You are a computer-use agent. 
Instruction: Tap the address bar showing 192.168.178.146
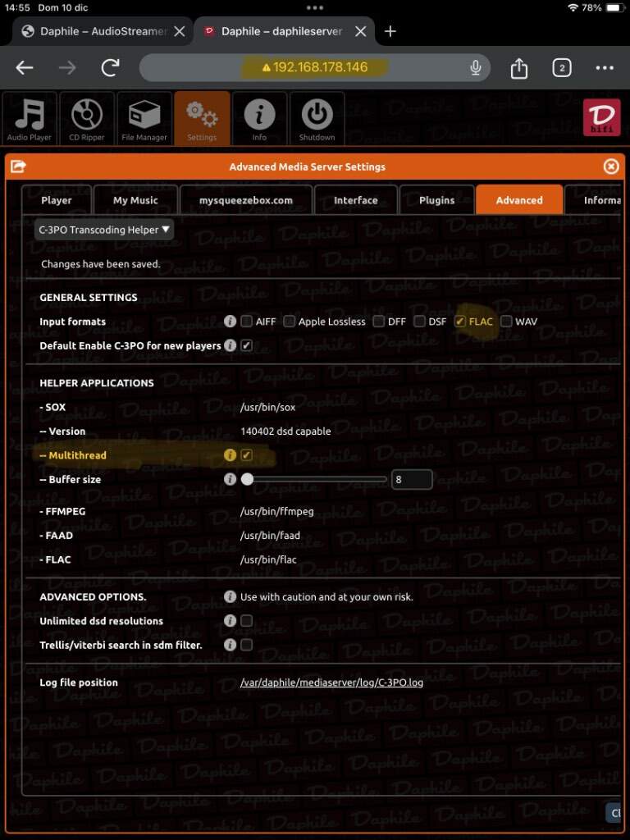[x=314, y=67]
